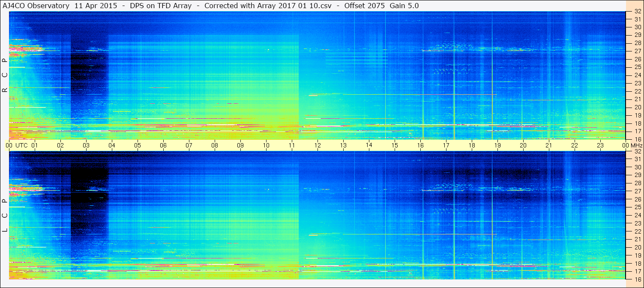Click the 18 MHz tick of LCP panel
This screenshot has height=288, width=644.
click(x=637, y=264)
